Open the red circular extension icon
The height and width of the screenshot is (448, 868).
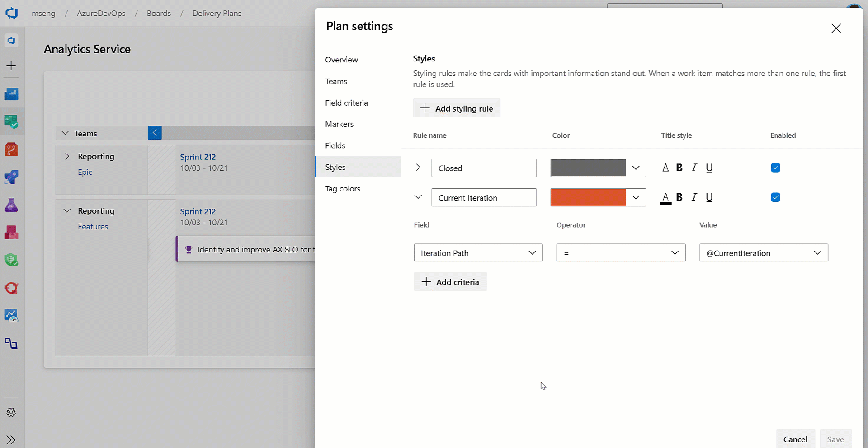tap(11, 288)
